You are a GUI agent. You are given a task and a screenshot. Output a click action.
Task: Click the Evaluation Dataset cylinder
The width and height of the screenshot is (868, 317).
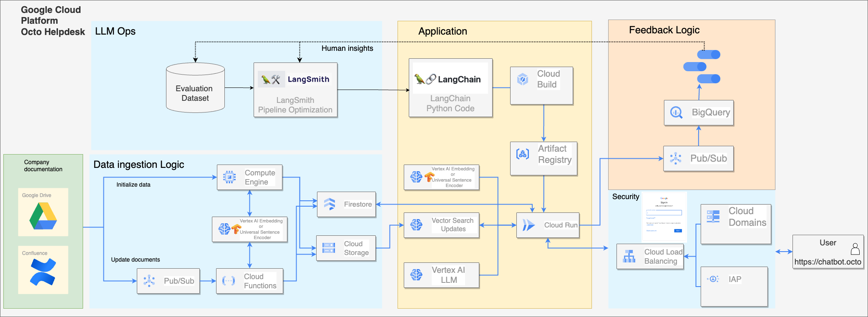[195, 88]
